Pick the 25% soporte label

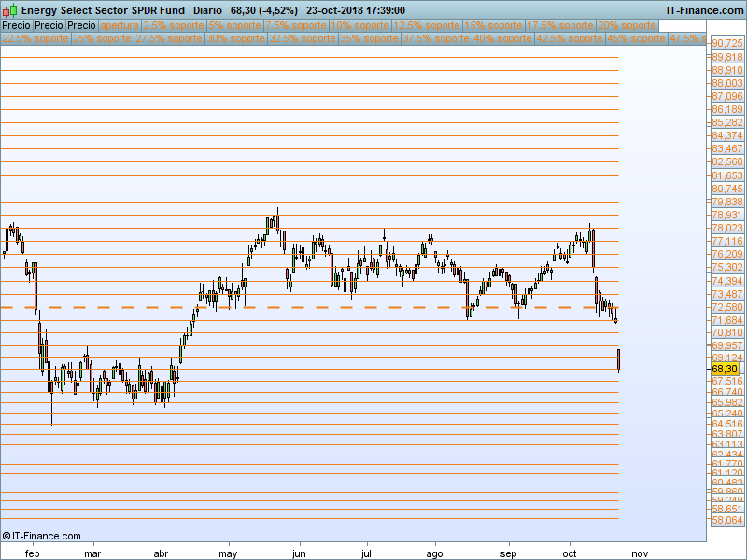coord(102,38)
